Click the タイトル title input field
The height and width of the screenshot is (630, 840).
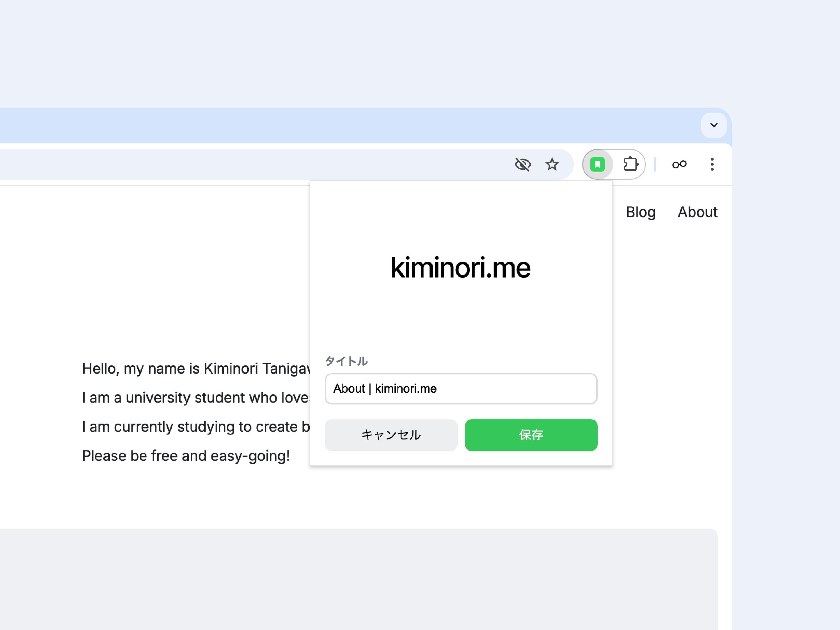click(x=461, y=388)
